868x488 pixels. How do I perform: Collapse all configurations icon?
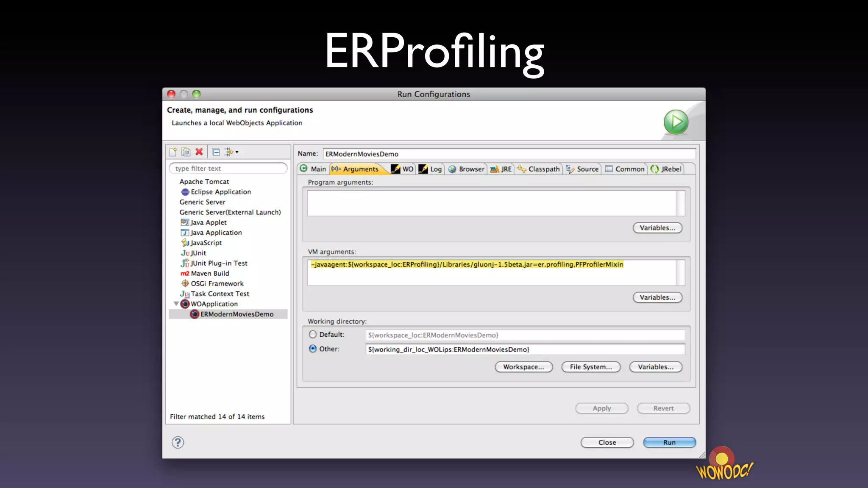[216, 152]
